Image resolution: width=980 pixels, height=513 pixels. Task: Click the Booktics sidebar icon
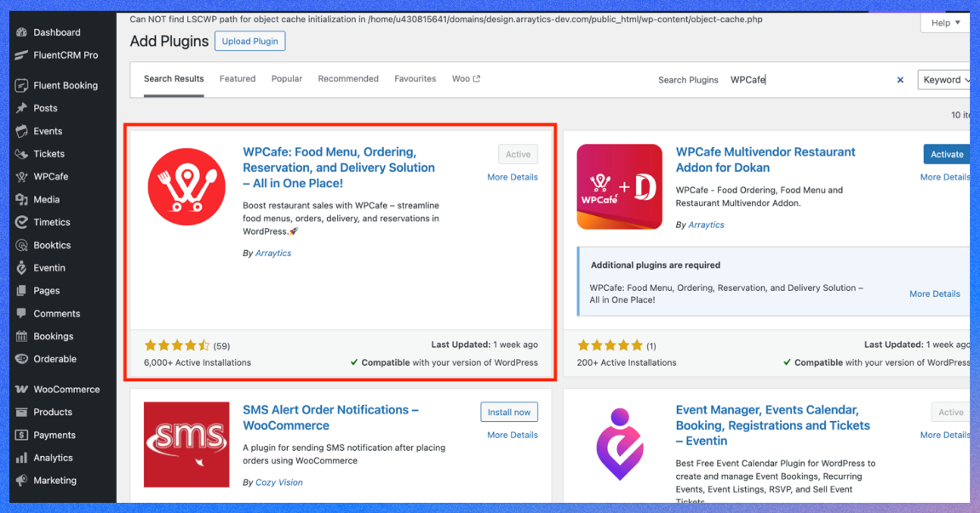point(22,245)
